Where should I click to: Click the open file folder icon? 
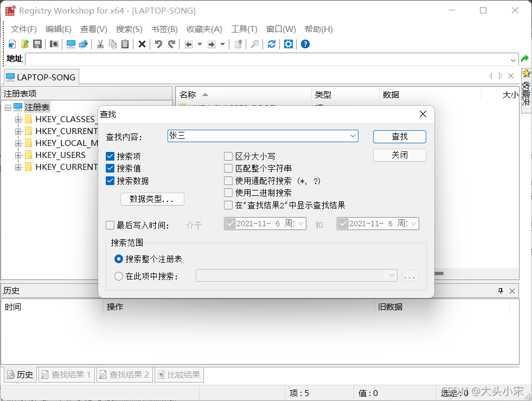[25, 44]
